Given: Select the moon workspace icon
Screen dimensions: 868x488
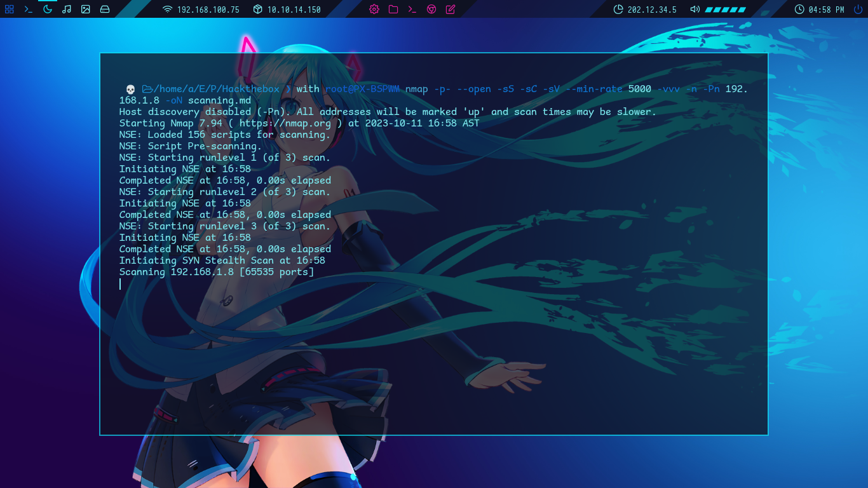Looking at the screenshot, I should point(47,9).
